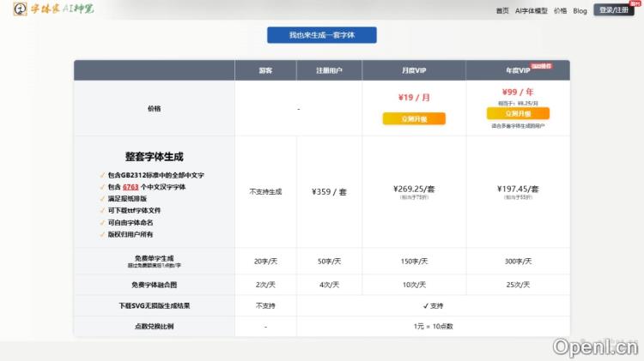Click the checkmark beside 版权归用户所有
This screenshot has height=361, width=644.
coord(103,234)
